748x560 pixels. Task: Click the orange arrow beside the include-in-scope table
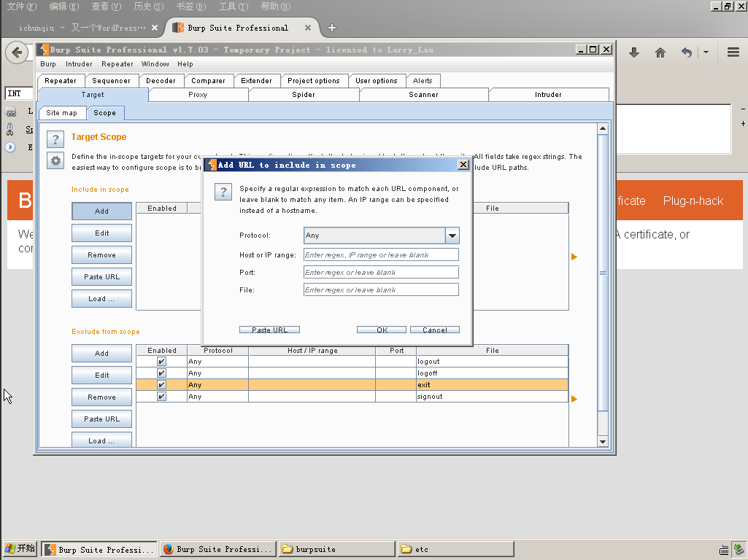pyautogui.click(x=574, y=257)
